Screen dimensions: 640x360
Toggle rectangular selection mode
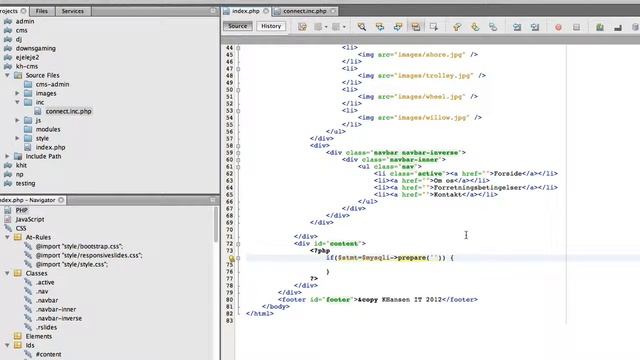(433, 27)
